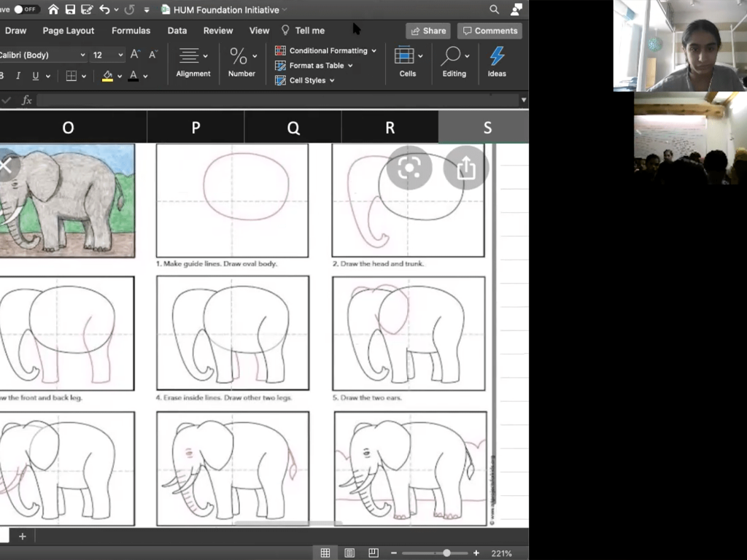Click the fill color highlight swatch
This screenshot has height=560, width=747.
point(108,76)
